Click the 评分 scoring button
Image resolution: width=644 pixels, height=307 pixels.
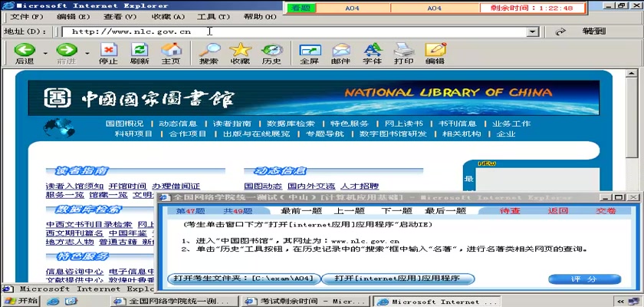click(x=584, y=279)
